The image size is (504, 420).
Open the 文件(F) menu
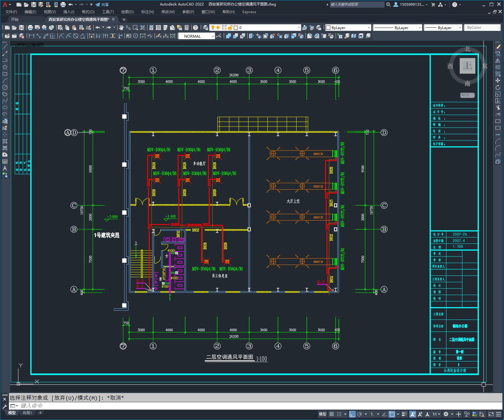[11, 12]
